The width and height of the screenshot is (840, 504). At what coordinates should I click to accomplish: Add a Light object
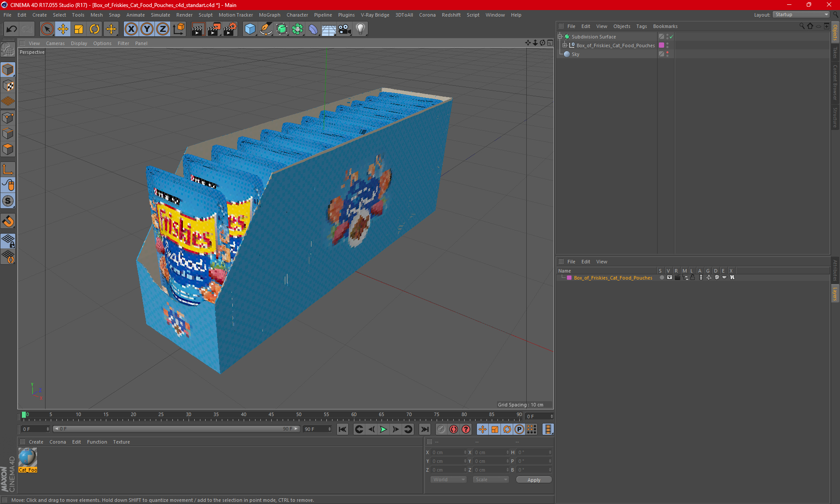tap(360, 29)
